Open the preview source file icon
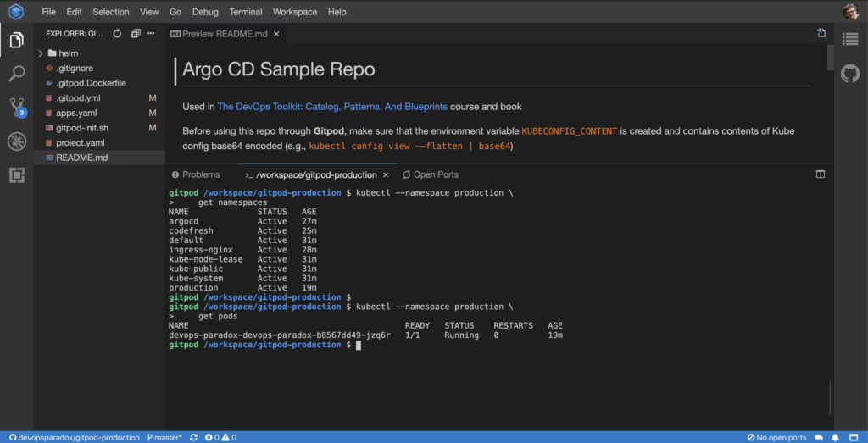Viewport: 868px width, 443px height. point(821,33)
